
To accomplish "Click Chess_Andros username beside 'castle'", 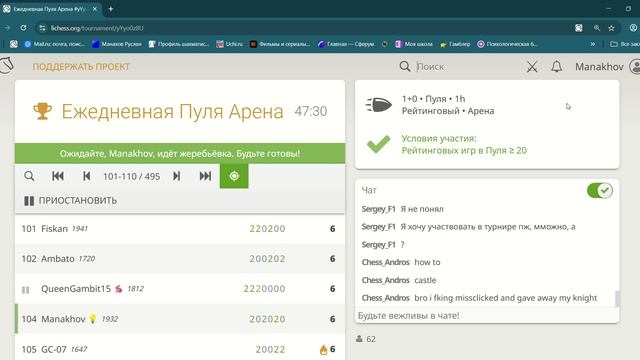I will tap(385, 280).
